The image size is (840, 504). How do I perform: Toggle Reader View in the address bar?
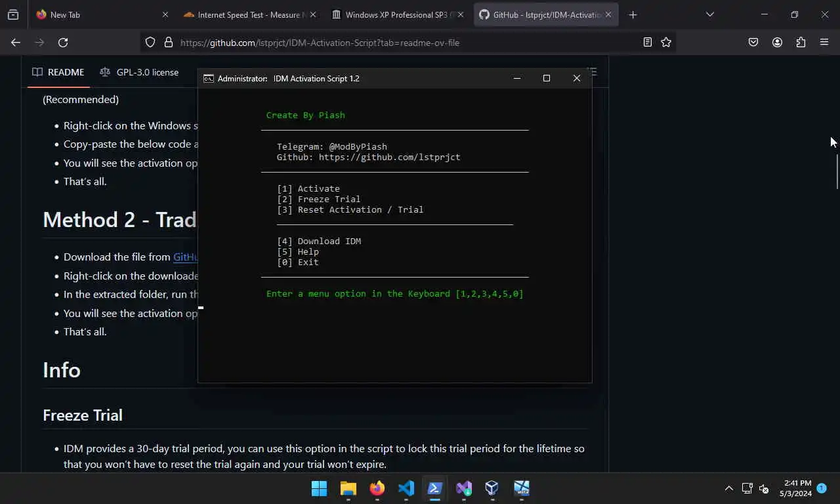click(x=648, y=42)
